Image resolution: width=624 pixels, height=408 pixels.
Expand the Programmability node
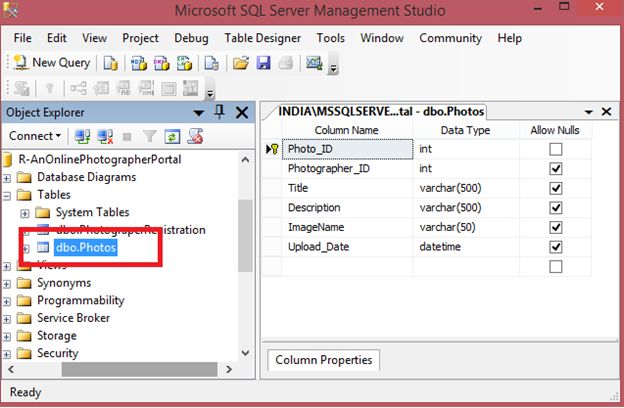pos(7,301)
